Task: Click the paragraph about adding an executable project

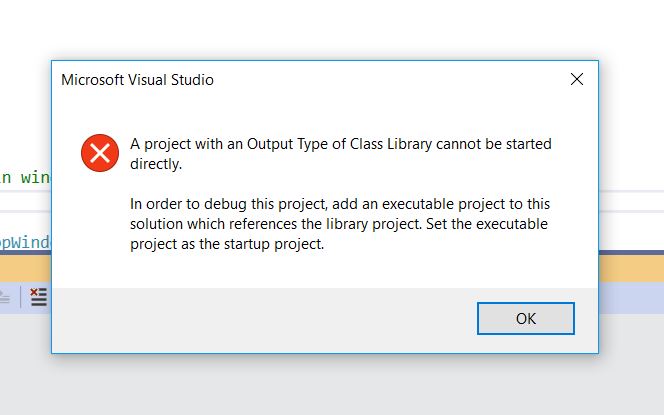Action: pyautogui.click(x=340, y=224)
